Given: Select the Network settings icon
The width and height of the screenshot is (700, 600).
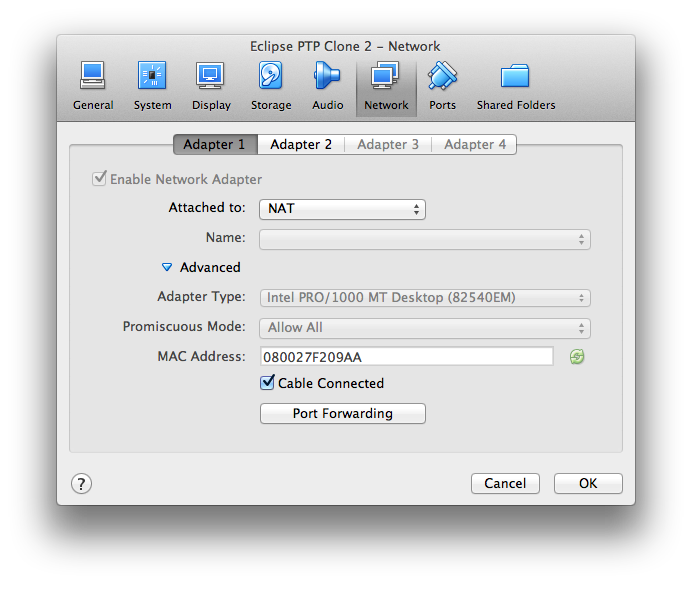Looking at the screenshot, I should [x=386, y=86].
